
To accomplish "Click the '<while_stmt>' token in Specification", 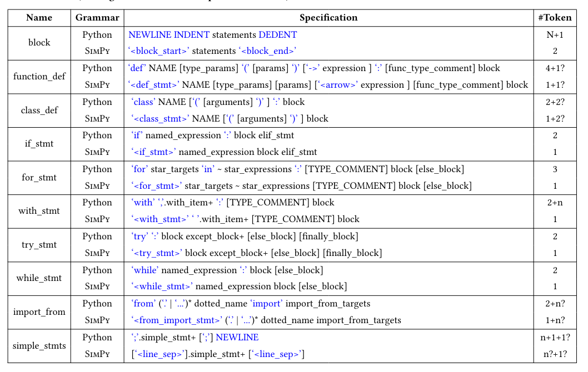I will coord(162,286).
